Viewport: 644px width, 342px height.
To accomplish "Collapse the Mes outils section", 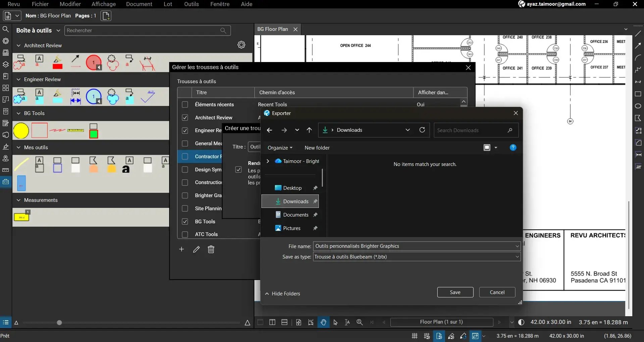I will click(18, 148).
